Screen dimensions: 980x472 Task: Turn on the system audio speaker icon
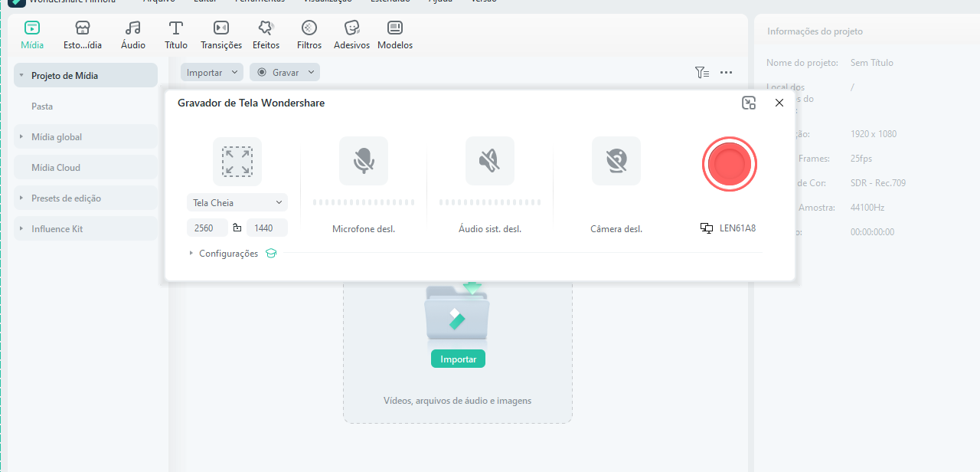click(x=490, y=161)
